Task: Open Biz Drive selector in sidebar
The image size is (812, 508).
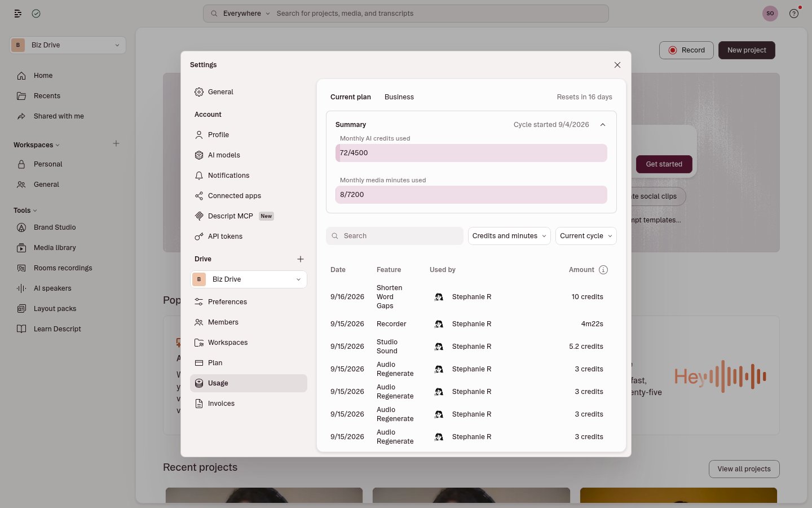Action: point(68,45)
